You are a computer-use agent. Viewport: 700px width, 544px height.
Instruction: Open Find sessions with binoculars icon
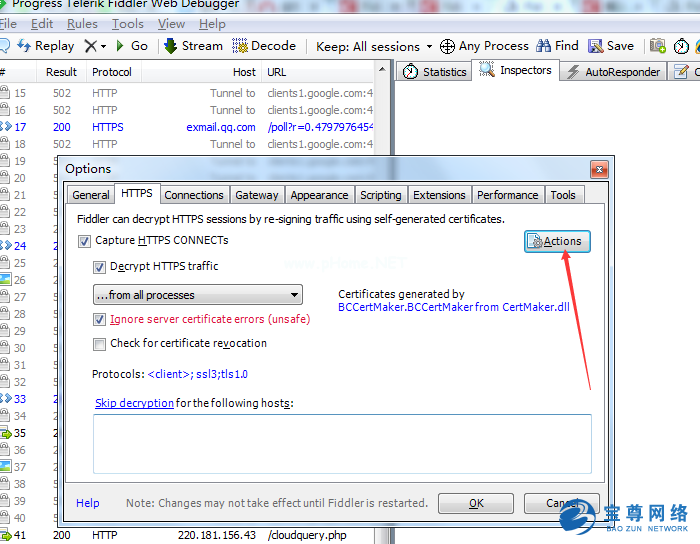557,46
